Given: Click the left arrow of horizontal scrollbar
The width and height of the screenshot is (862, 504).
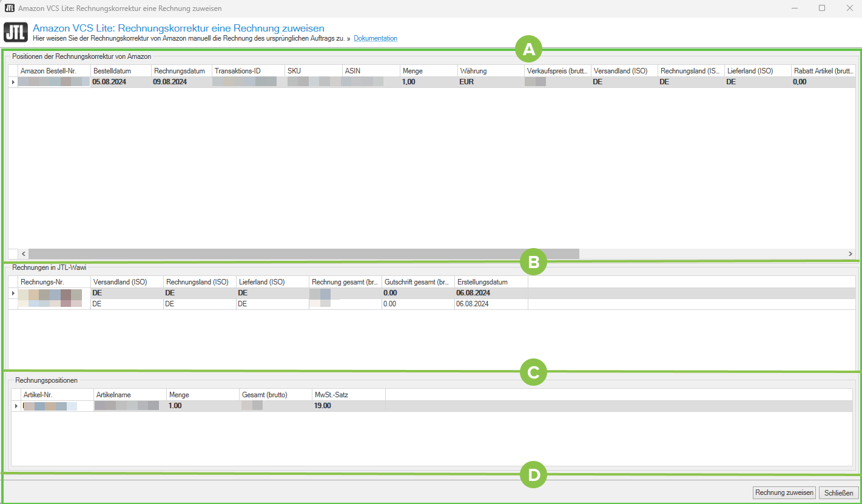Looking at the screenshot, I should (x=24, y=254).
